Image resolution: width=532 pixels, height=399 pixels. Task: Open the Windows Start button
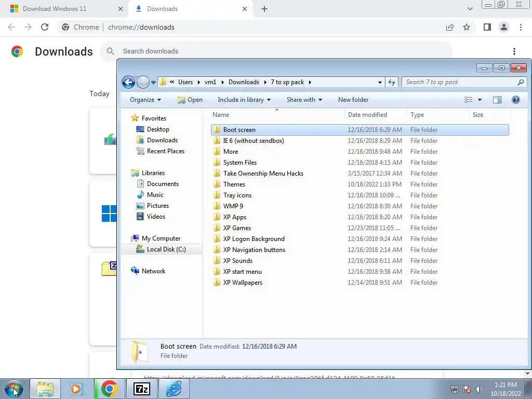click(x=14, y=389)
